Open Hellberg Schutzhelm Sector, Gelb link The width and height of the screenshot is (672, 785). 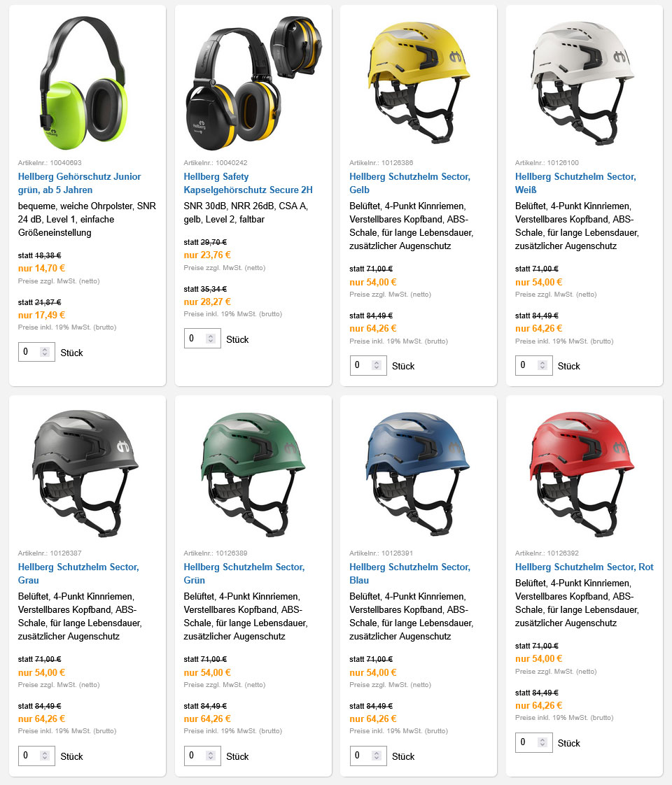click(409, 183)
